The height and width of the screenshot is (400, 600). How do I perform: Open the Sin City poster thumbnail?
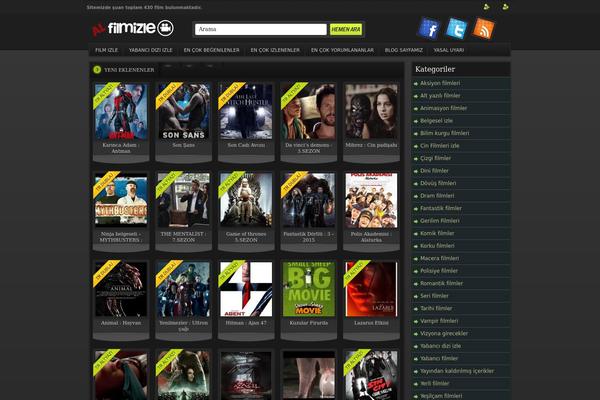(x=371, y=375)
